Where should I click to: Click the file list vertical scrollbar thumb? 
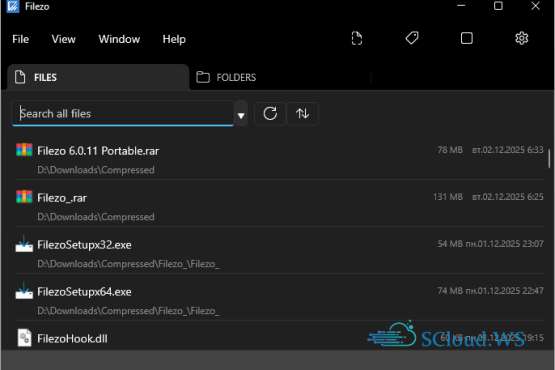click(549, 159)
